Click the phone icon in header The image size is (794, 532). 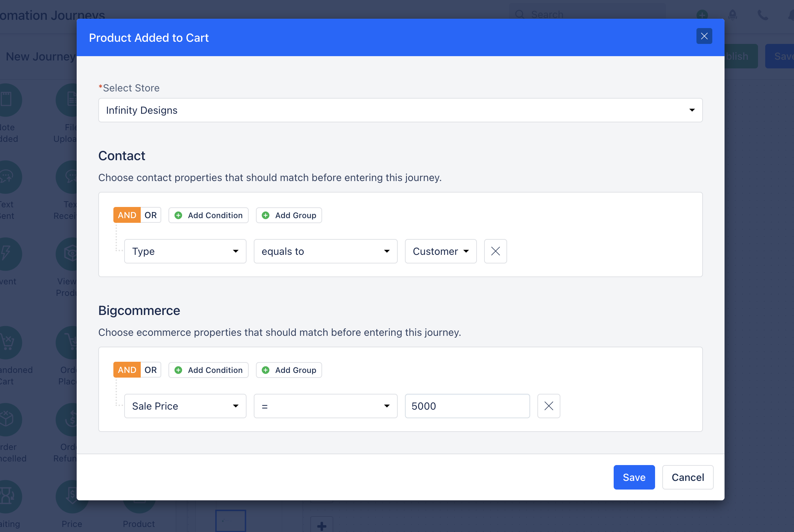point(763,15)
